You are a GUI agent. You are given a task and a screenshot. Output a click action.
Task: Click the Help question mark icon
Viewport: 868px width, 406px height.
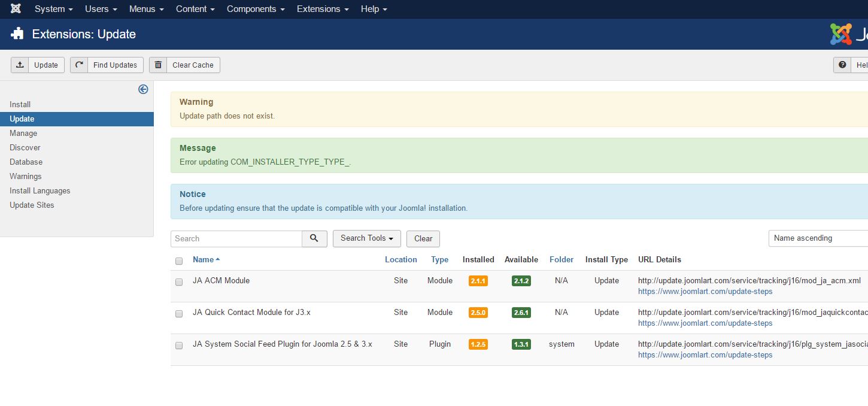tap(842, 65)
